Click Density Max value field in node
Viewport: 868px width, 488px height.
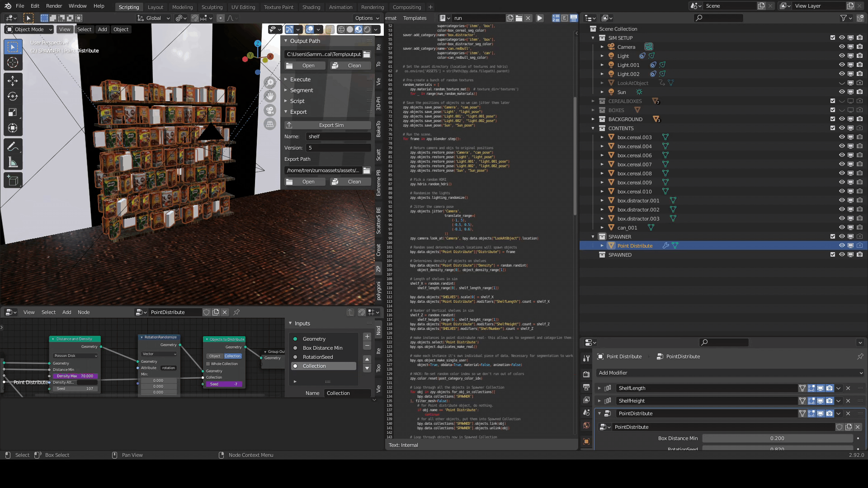click(x=75, y=376)
